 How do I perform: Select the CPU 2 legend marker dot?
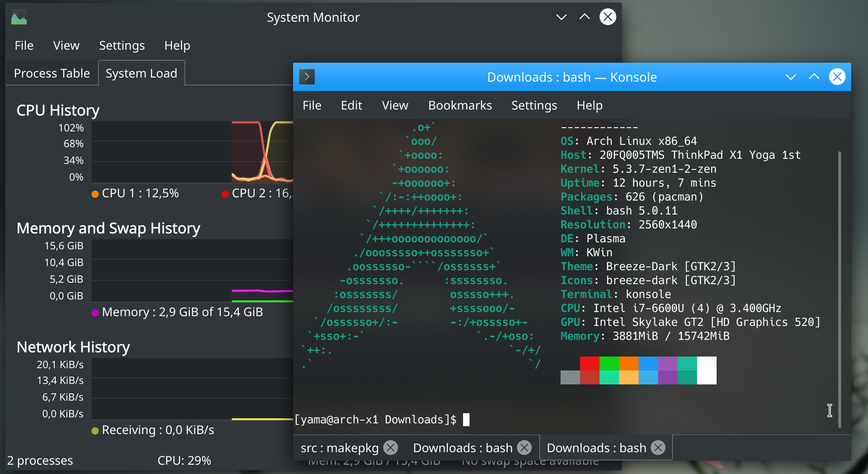click(x=225, y=193)
